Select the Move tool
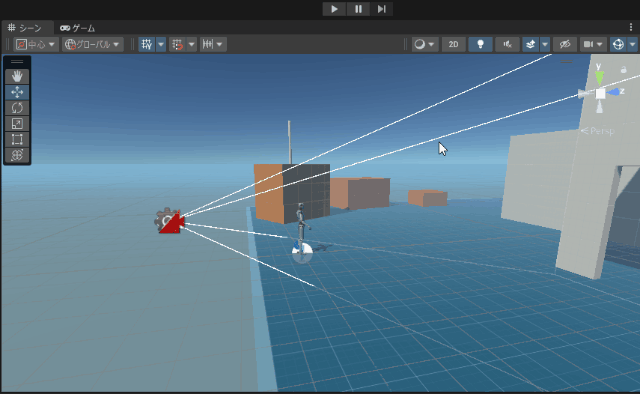Viewport: 640px width, 394px height. (17, 92)
